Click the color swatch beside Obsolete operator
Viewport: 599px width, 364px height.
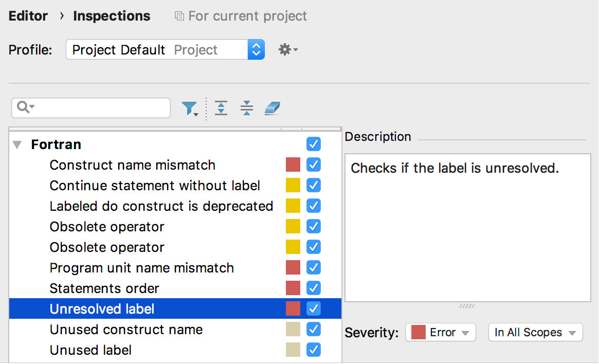point(293,226)
